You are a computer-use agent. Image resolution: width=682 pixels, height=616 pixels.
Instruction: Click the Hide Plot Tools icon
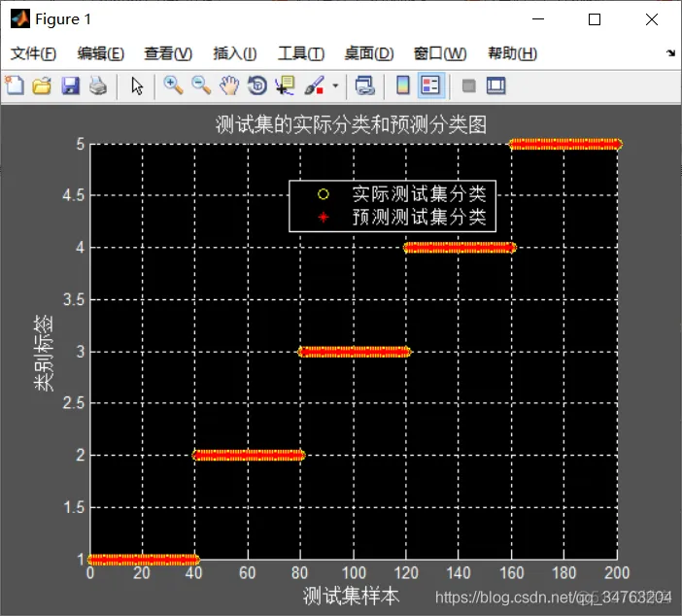click(x=468, y=86)
